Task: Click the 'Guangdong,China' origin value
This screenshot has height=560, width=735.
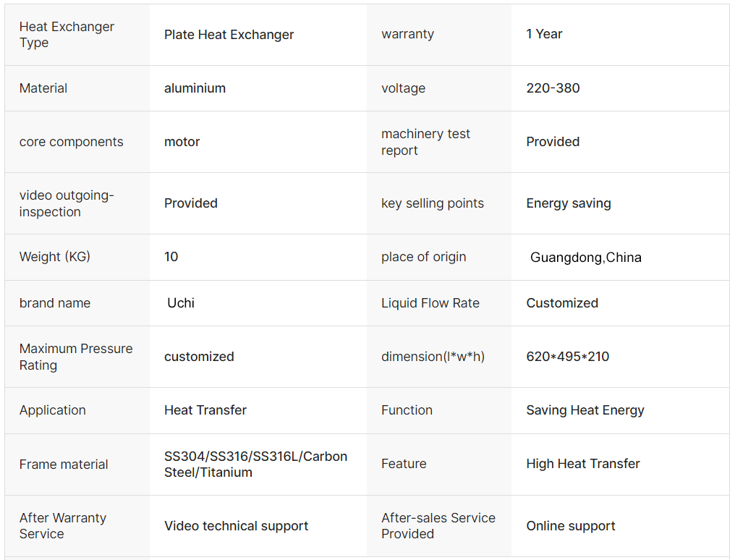Action: coord(585,258)
